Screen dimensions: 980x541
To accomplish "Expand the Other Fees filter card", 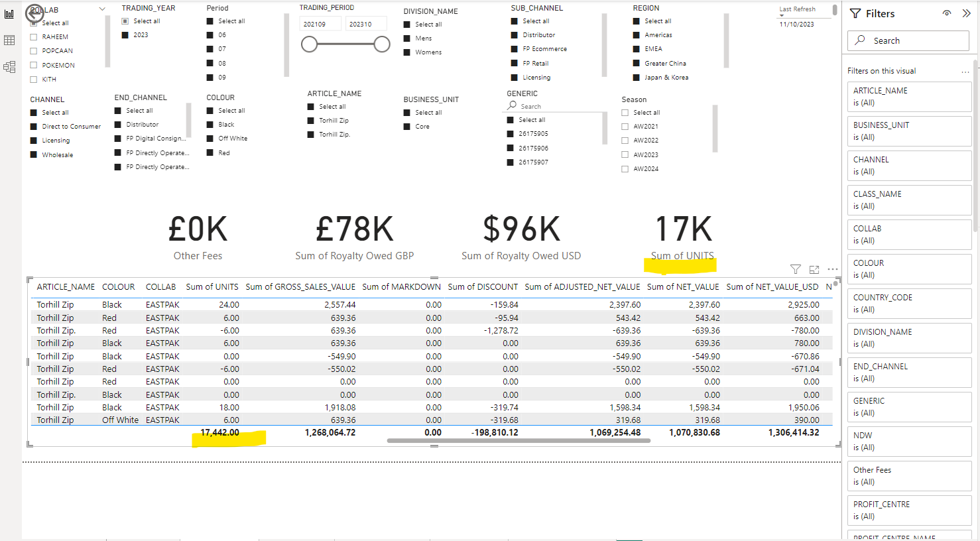I will [x=909, y=476].
